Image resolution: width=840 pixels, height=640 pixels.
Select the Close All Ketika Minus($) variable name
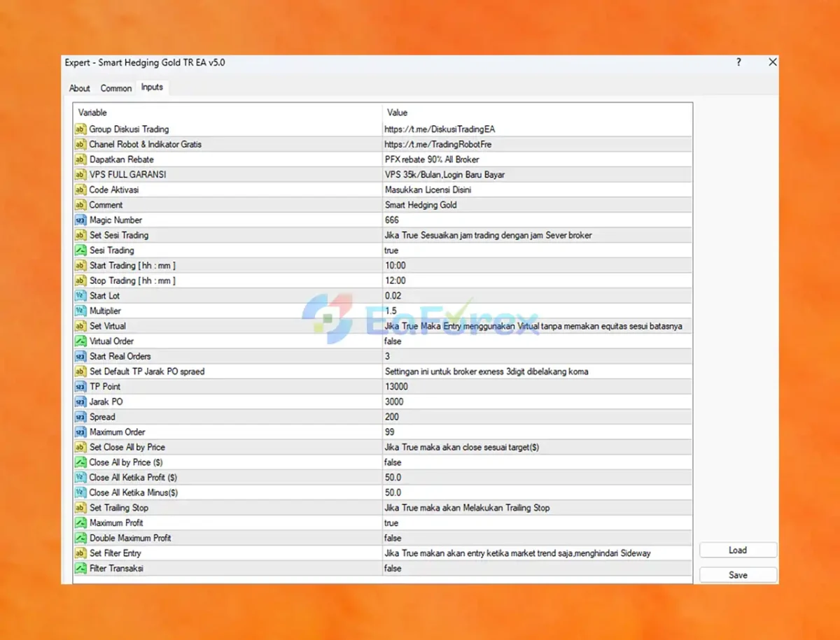point(134,492)
